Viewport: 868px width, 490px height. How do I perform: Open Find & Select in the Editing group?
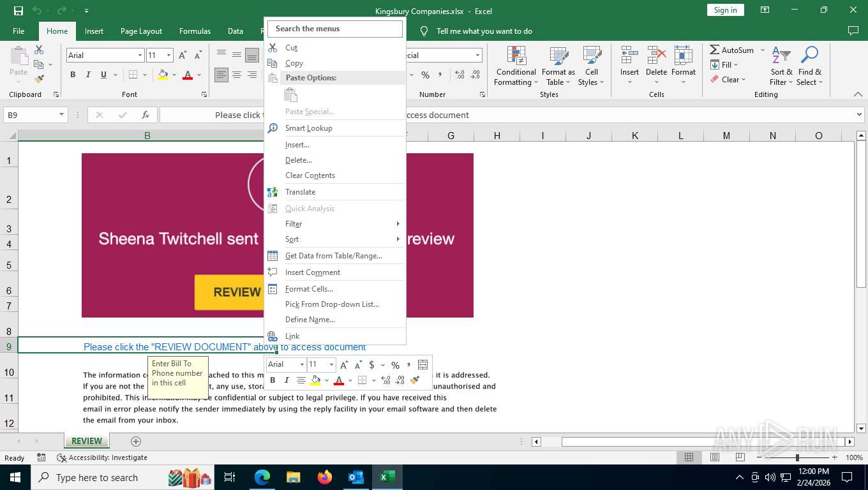pos(809,66)
